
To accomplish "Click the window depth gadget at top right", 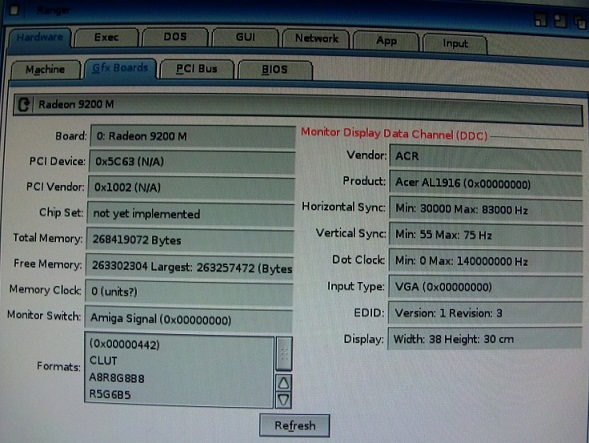I will (580, 22).
